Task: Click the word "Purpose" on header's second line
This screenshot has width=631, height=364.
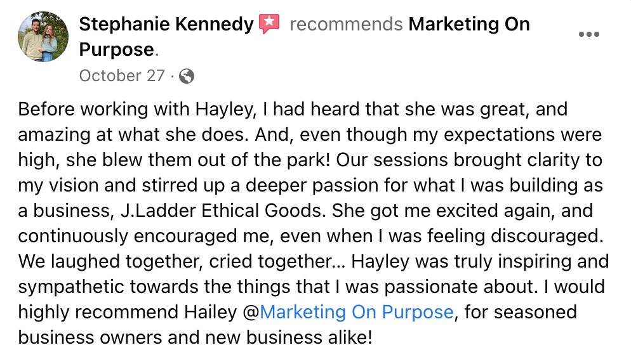Action: pyautogui.click(x=117, y=49)
